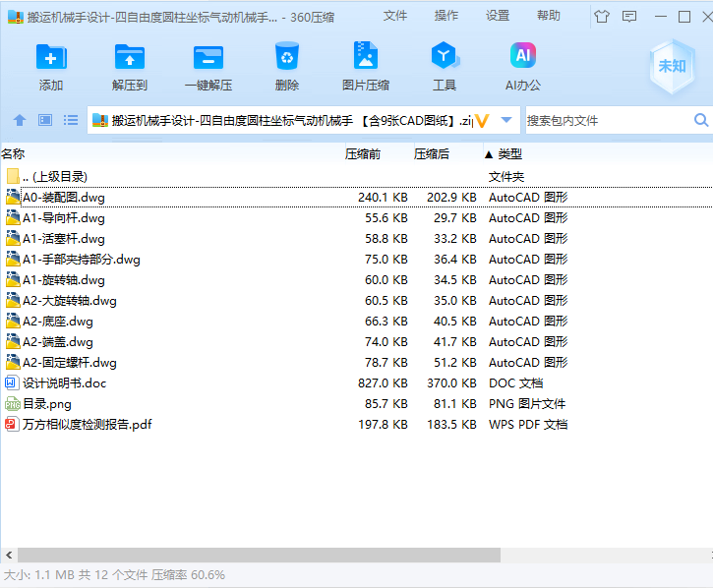Screen dimensions: 713x588
Task: Launch the AI办公 feature
Action: point(523,55)
